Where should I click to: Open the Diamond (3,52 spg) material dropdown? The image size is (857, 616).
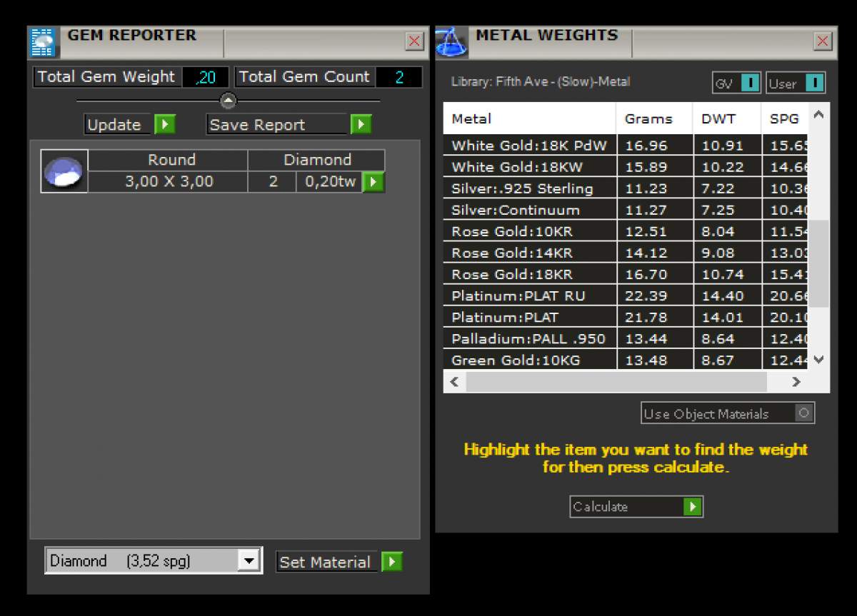click(x=248, y=561)
